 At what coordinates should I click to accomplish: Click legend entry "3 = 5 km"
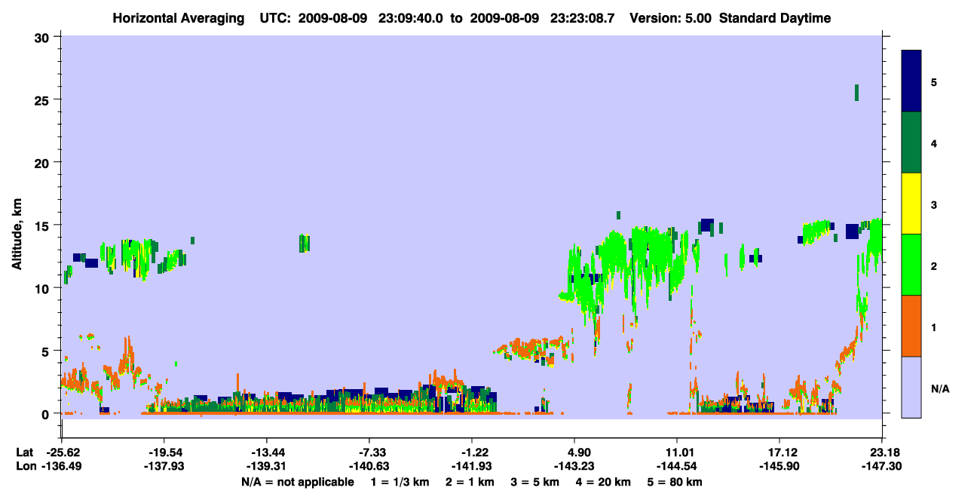[x=536, y=482]
